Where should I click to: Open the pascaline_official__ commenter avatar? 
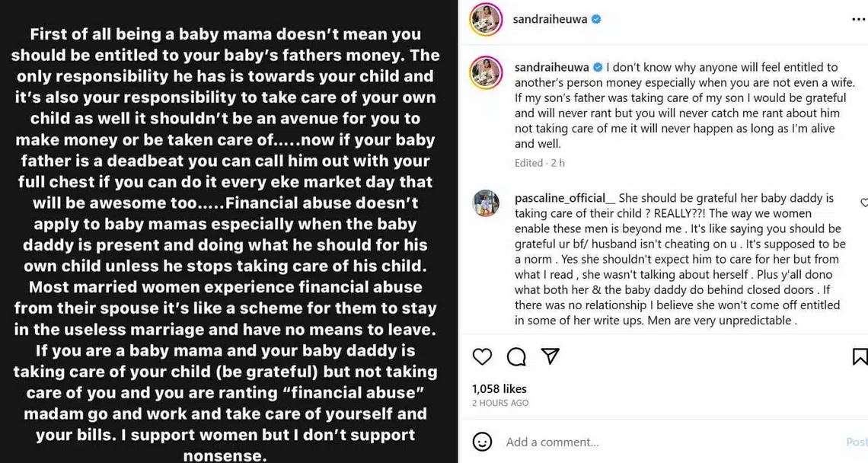point(485,203)
